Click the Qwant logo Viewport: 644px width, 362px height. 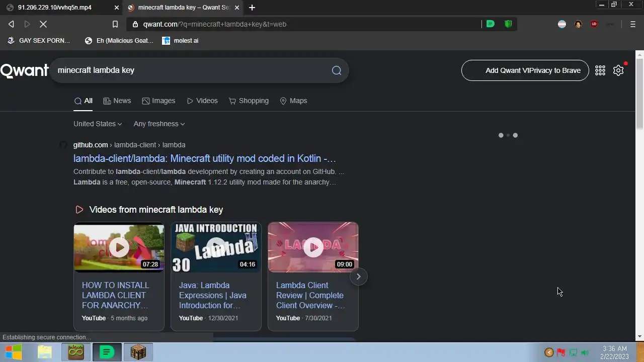click(x=24, y=70)
